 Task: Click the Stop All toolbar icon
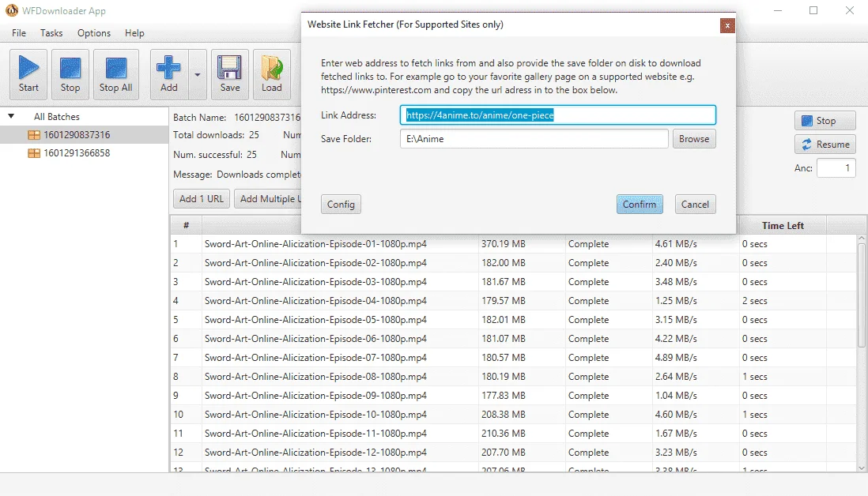tap(115, 75)
